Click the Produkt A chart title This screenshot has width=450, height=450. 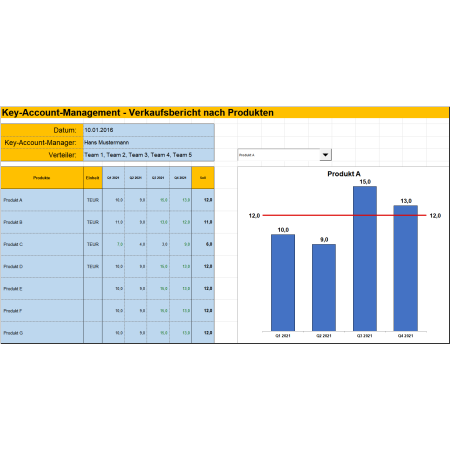[344, 174]
